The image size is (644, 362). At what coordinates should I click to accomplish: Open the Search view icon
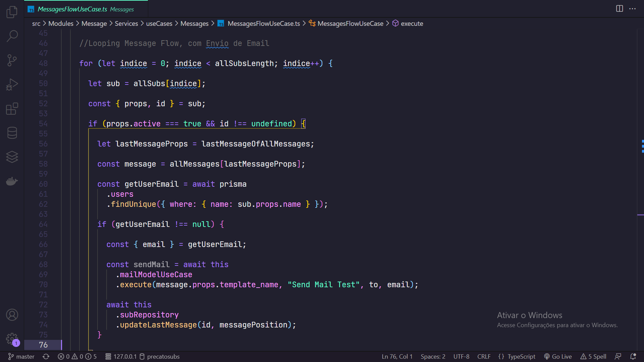click(x=12, y=36)
